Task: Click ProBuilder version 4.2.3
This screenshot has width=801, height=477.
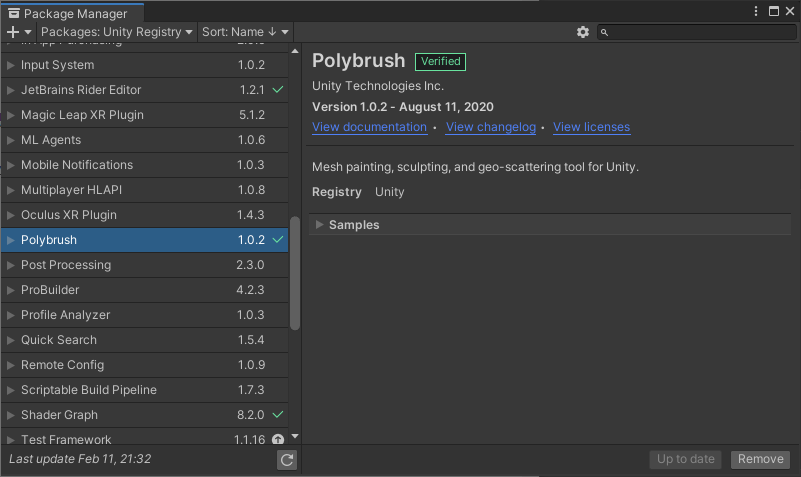Action: [250, 290]
